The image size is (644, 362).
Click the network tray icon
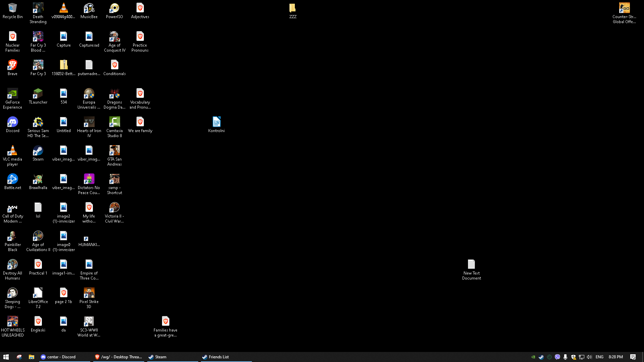[581, 357]
